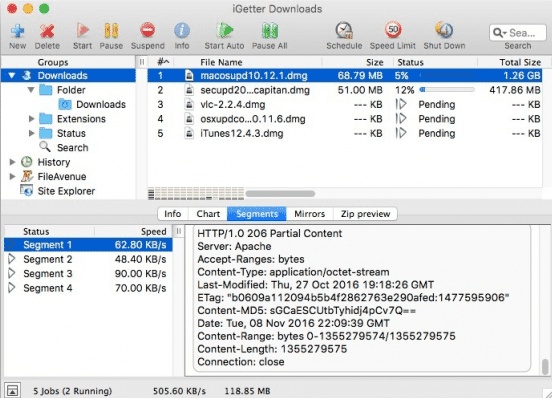Click 417.86 MB total size cell

pyautogui.click(x=515, y=90)
